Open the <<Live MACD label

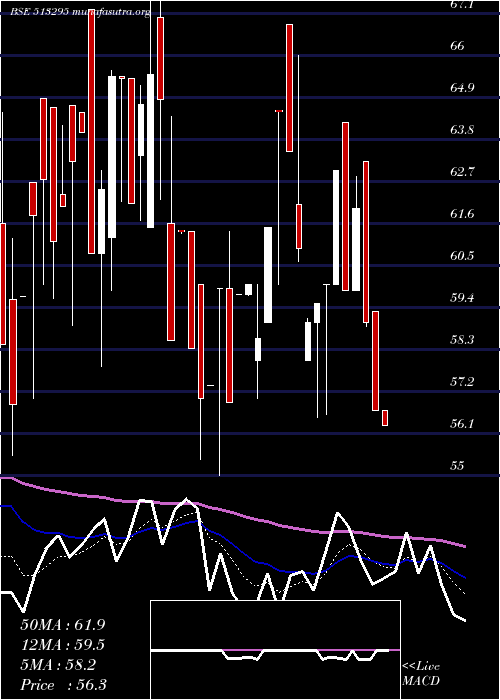(x=421, y=674)
